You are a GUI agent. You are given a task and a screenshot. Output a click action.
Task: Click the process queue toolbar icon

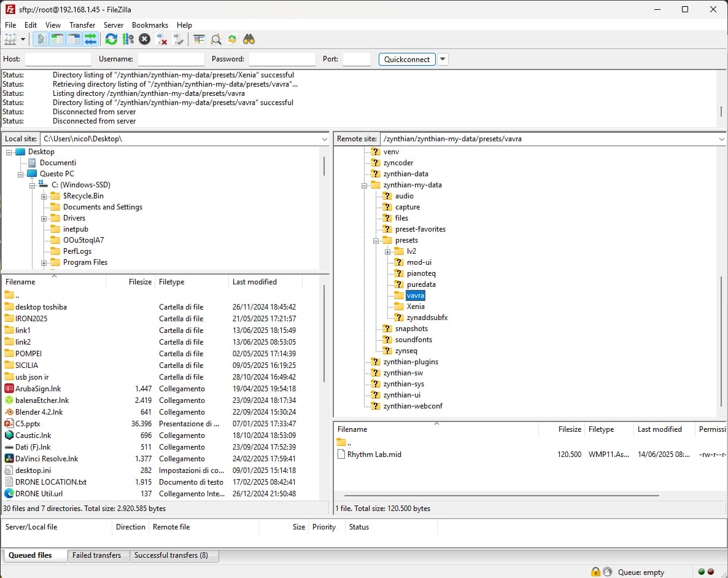128,39
